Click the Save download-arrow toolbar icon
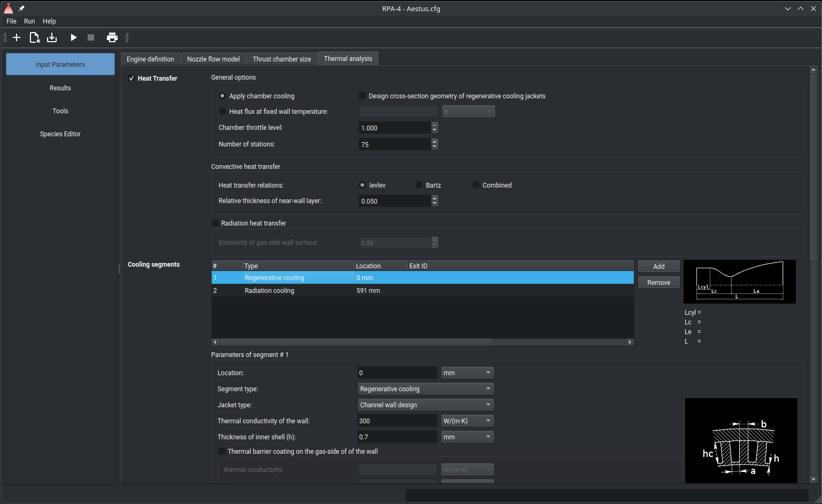The image size is (822, 504). [x=52, y=37]
